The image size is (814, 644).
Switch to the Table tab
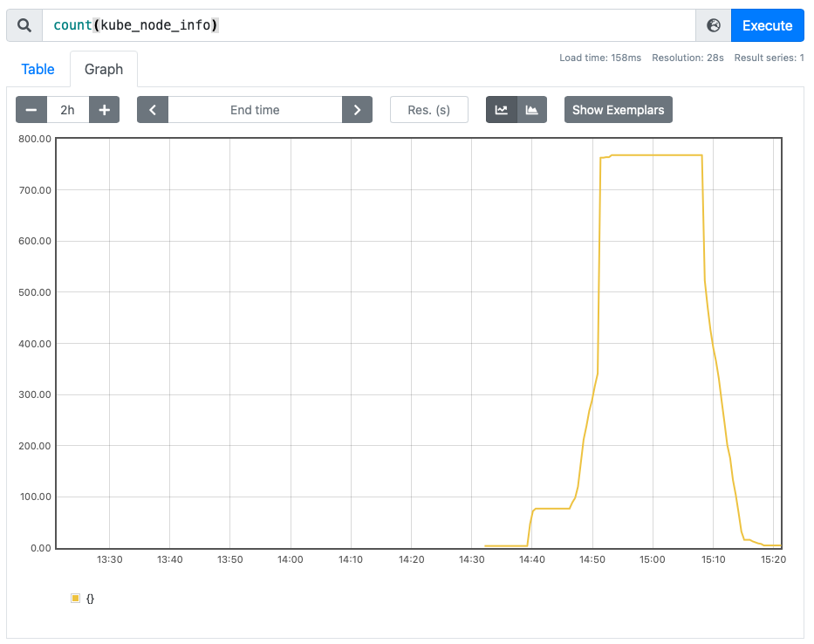coord(38,69)
